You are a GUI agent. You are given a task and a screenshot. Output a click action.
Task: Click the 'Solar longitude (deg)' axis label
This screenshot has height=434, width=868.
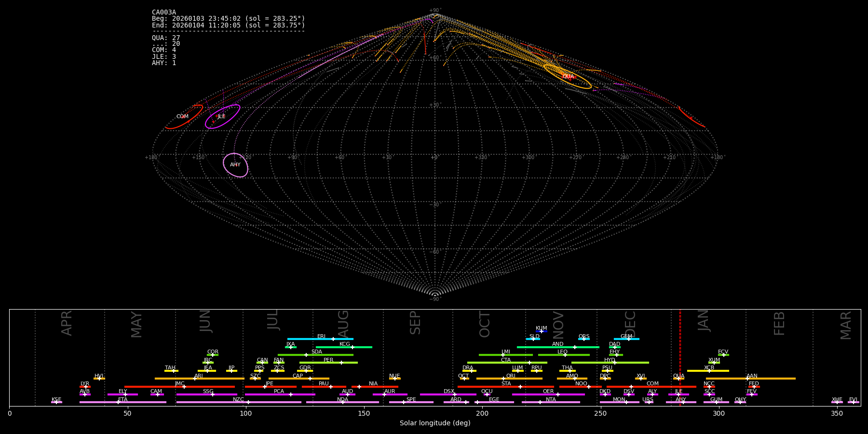click(x=435, y=423)
